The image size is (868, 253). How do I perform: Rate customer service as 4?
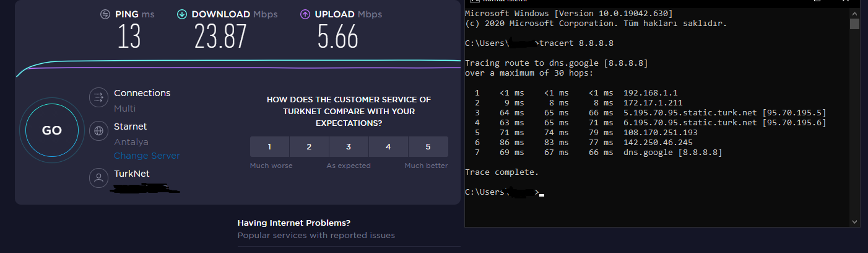[388, 147]
